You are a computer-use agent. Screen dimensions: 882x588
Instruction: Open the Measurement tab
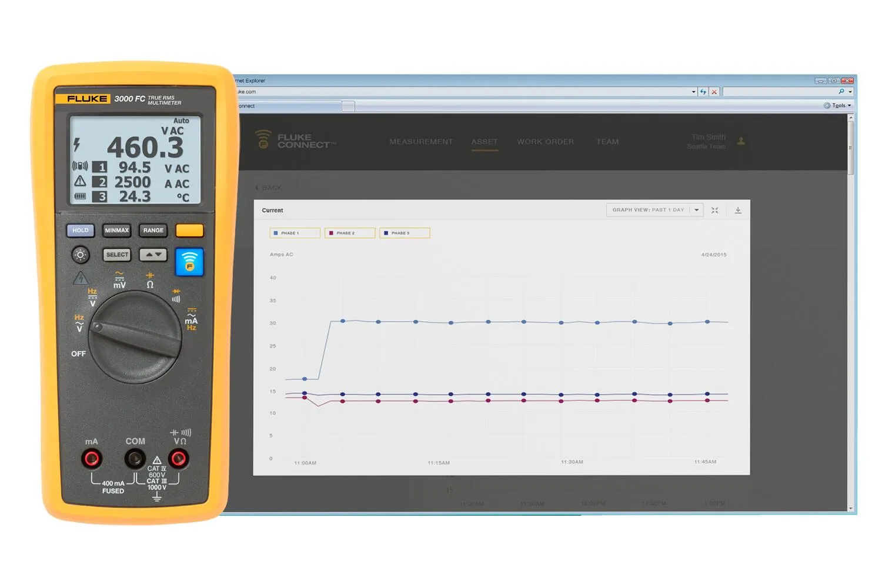point(421,142)
